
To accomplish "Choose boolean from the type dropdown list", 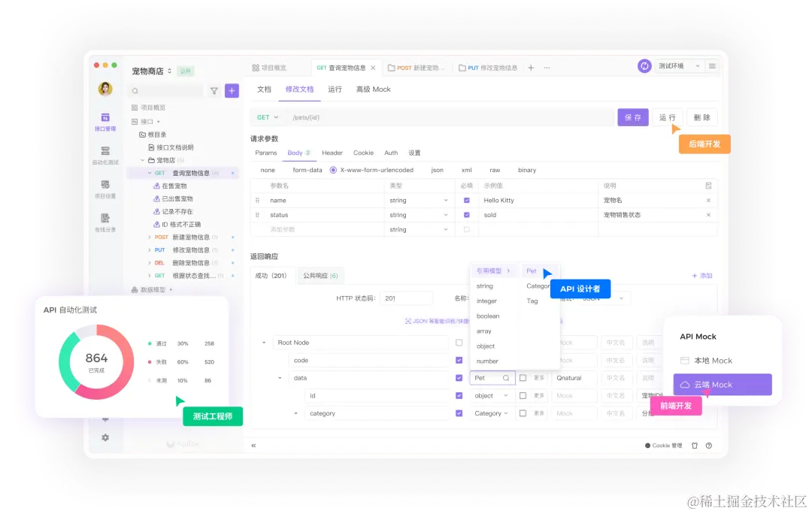I will click(488, 316).
